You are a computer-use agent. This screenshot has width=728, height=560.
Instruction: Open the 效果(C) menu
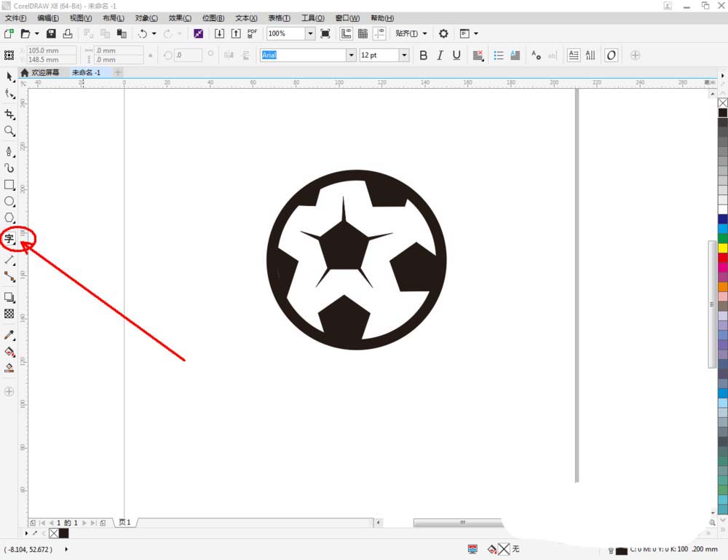[x=180, y=18]
